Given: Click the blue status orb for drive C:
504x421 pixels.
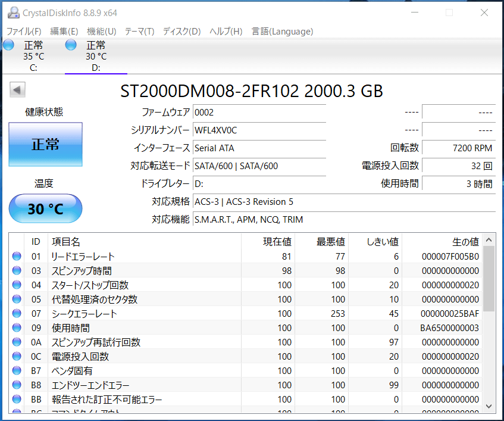Looking at the screenshot, I should coord(9,45).
